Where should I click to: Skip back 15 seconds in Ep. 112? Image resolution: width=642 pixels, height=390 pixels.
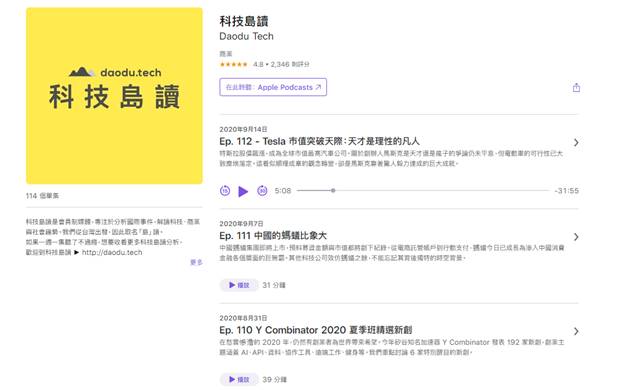225,191
